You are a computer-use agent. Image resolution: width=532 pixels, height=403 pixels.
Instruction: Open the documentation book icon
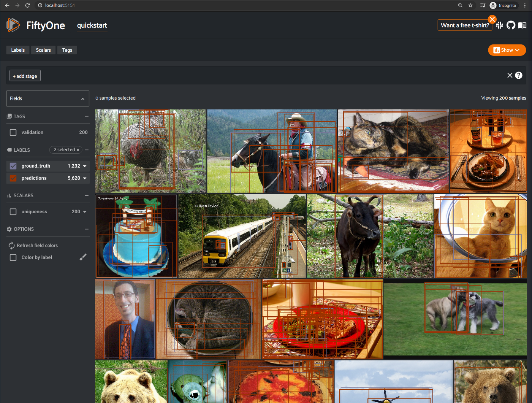click(522, 25)
